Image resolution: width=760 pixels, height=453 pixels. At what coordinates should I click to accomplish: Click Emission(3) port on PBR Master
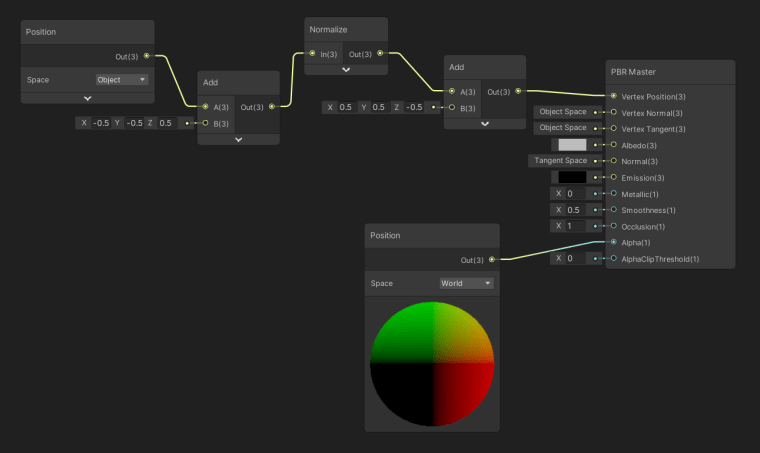[x=614, y=177]
